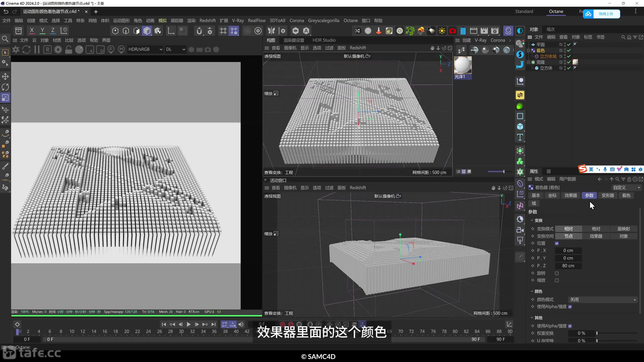The image size is (644, 362).
Task: Click 效果器 tab in properties panel
Action: point(570,195)
